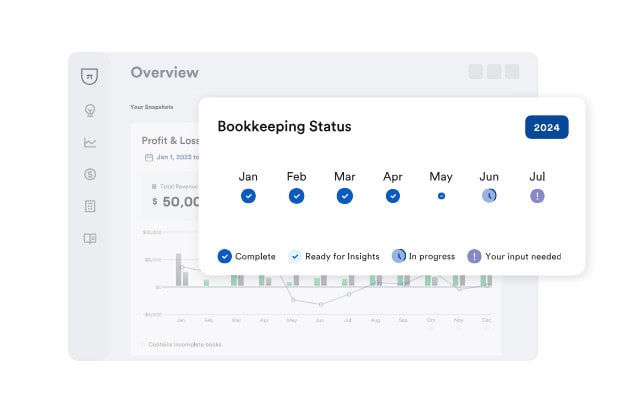Image resolution: width=644 pixels, height=401 pixels.
Task: Open the document list icon in the sidebar
Action: pyautogui.click(x=90, y=206)
